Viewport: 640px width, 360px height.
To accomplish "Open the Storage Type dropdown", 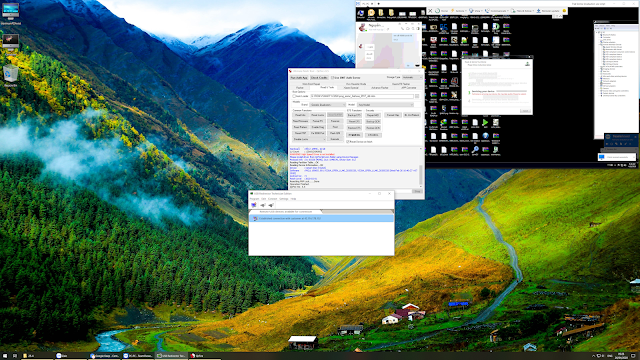I will 412,77.
